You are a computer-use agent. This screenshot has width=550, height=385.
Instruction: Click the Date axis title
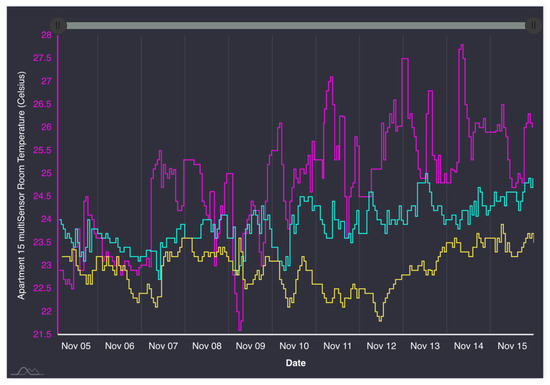coord(296,363)
